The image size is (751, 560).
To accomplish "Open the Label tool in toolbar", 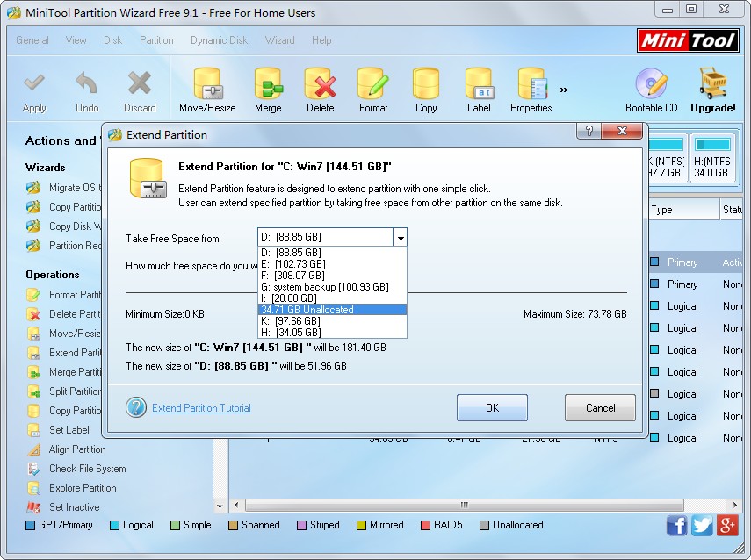I will [x=479, y=90].
